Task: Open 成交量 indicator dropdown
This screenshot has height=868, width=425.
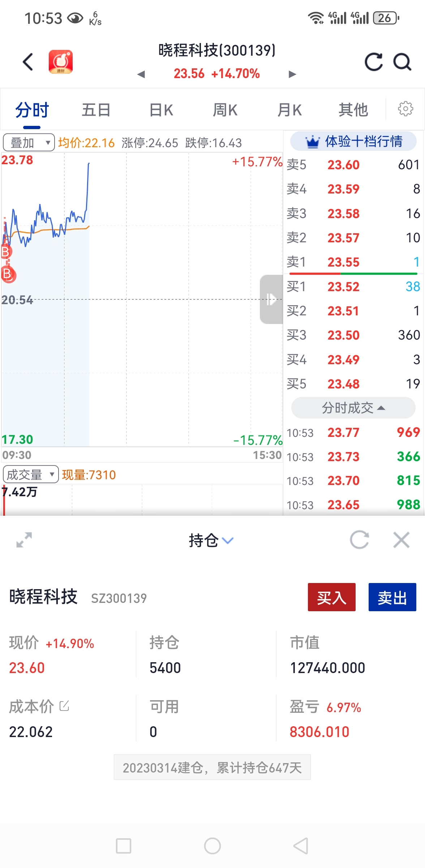Action: (31, 475)
